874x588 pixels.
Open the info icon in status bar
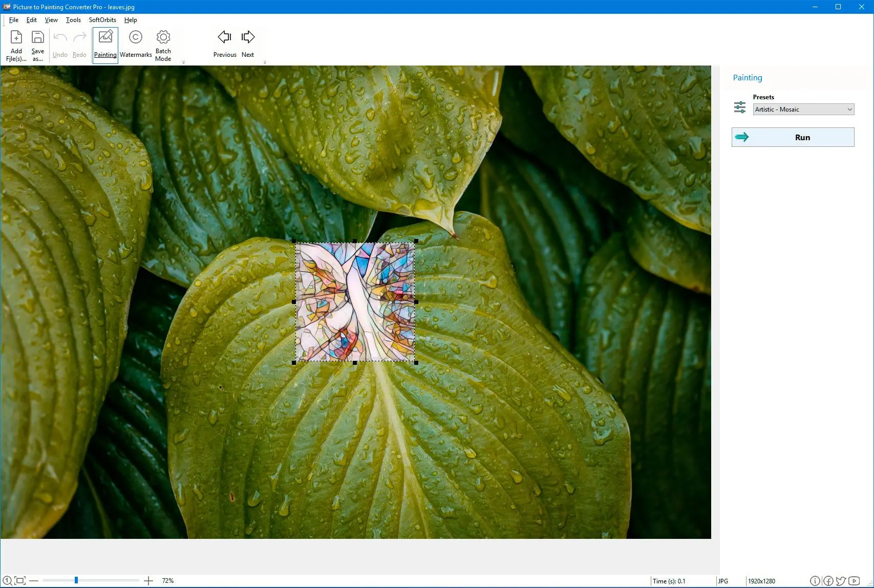click(815, 581)
